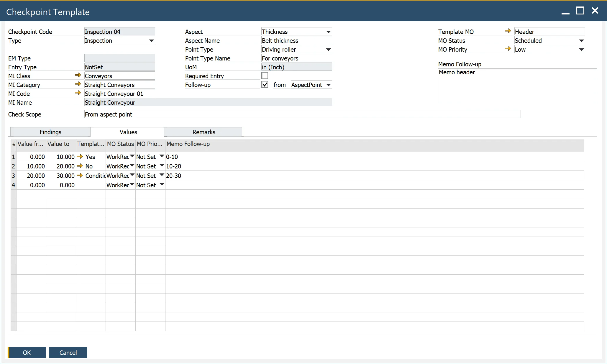Click the link arrow in row 3 Template column
607x364 pixels.
click(x=80, y=176)
